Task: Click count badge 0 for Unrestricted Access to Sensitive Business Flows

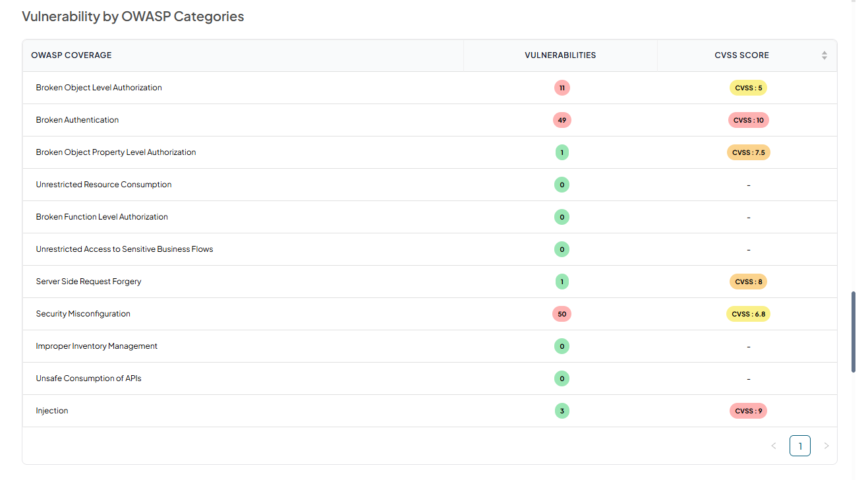Action: 562,249
